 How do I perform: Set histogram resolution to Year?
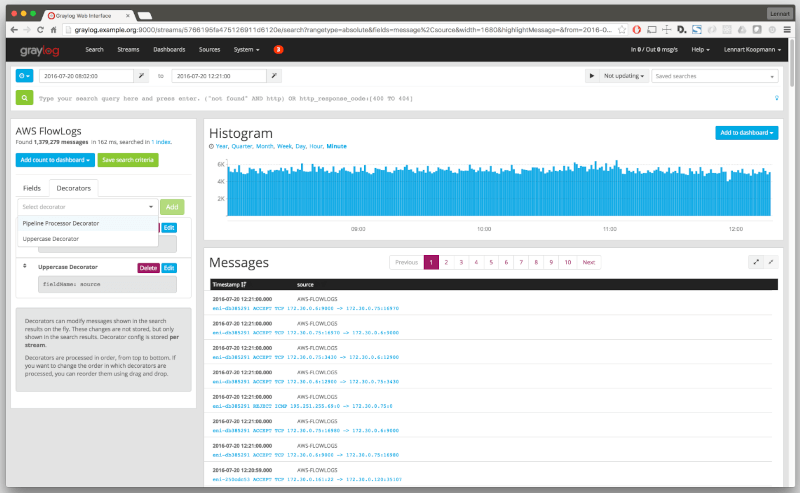(221, 146)
